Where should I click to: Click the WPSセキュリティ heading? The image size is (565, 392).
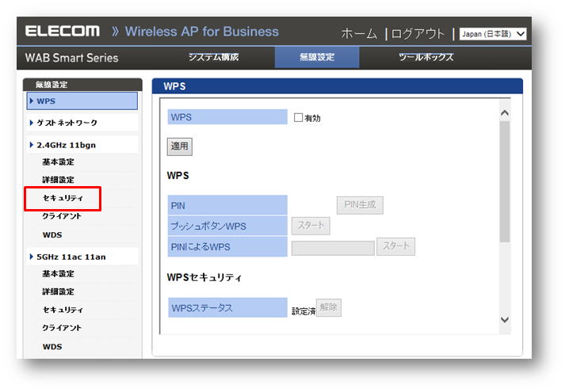[x=204, y=277]
